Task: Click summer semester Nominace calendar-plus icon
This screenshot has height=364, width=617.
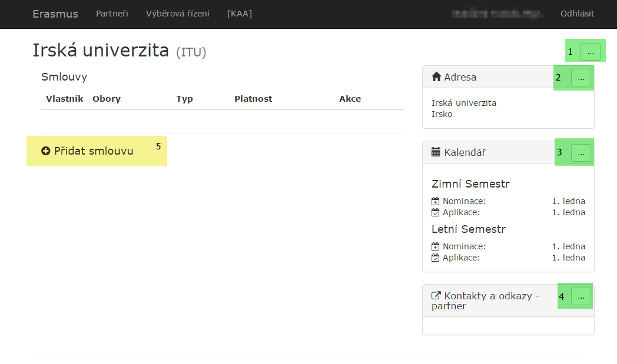Action: point(436,246)
